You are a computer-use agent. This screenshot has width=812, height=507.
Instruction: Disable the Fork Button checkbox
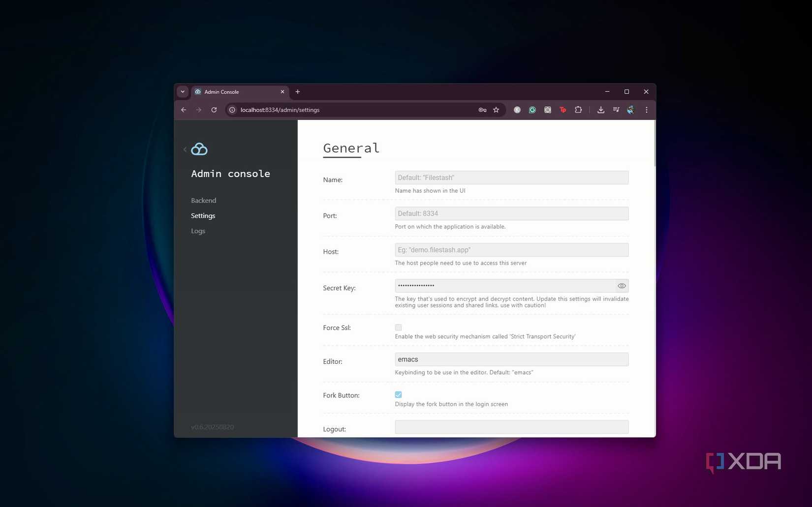[x=398, y=394]
